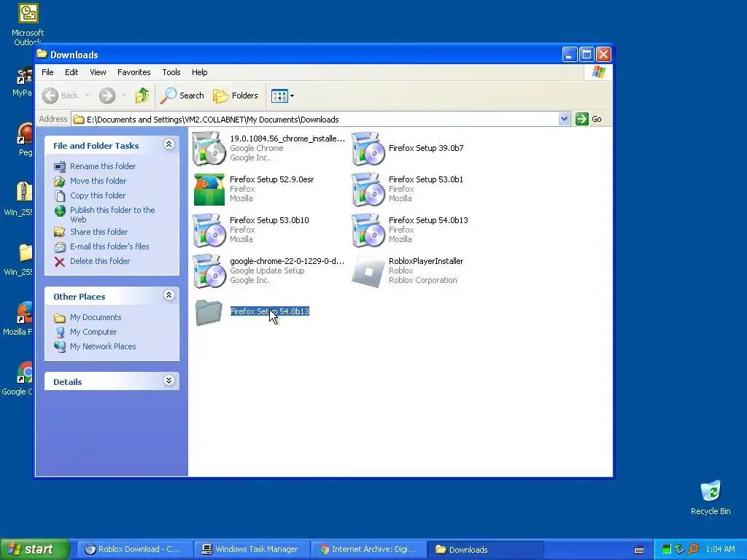This screenshot has width=747, height=560.
Task: Click E-mail this folder's files link
Action: click(109, 246)
